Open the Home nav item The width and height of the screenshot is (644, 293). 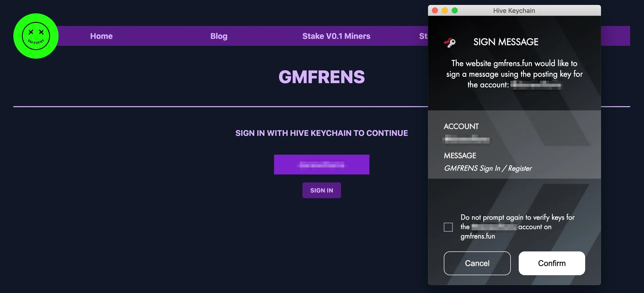tap(101, 36)
